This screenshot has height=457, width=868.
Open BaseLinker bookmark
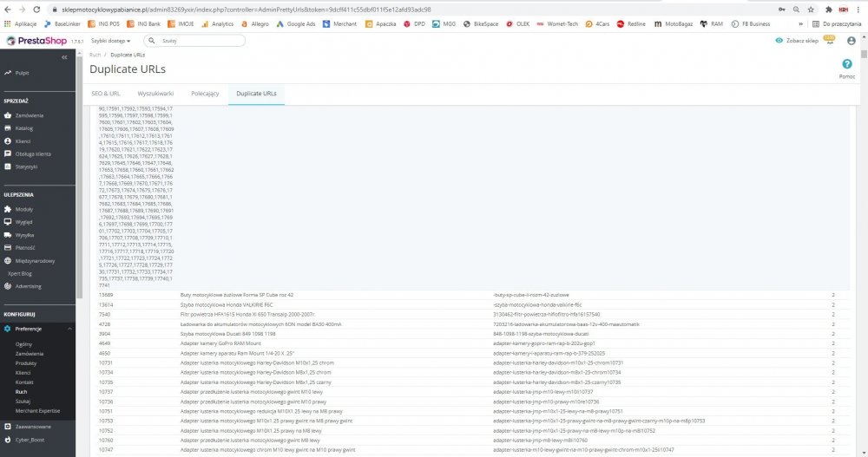(62, 23)
